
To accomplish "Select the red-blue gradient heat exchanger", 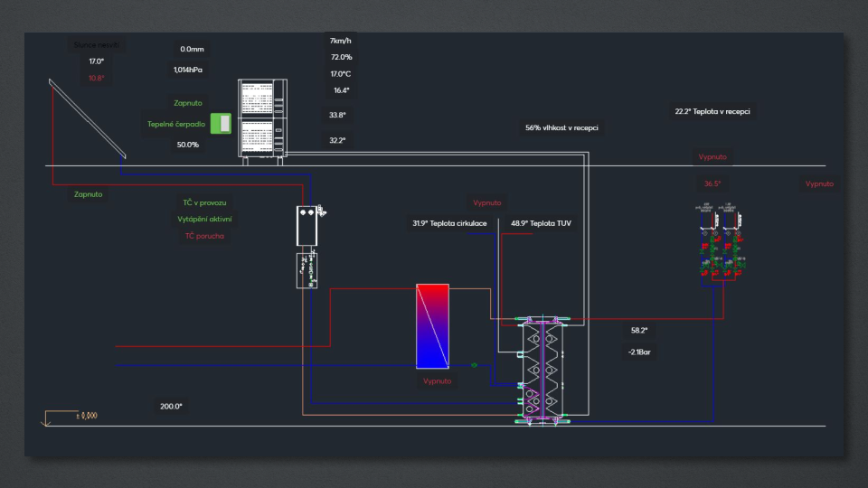I will [432, 326].
